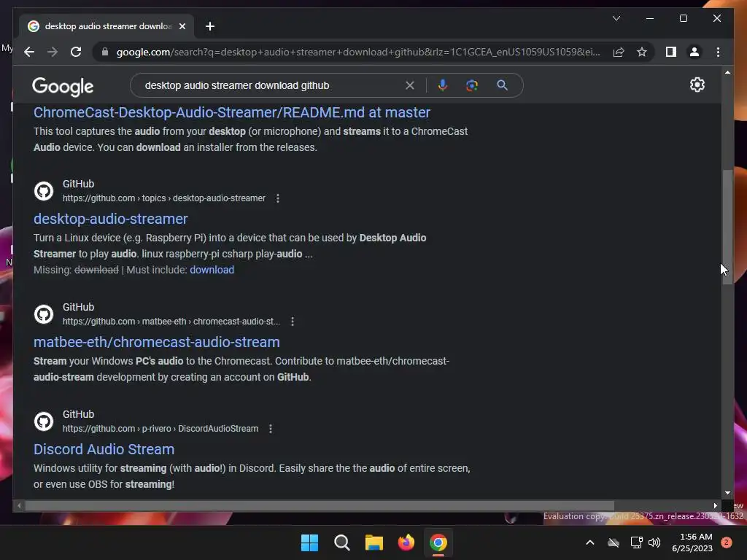This screenshot has height=560, width=747.
Task: Bookmark this page with star icon
Action: 642,52
